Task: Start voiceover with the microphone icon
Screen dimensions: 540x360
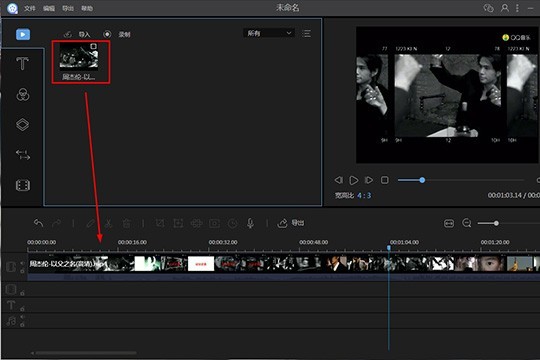Action: point(250,223)
